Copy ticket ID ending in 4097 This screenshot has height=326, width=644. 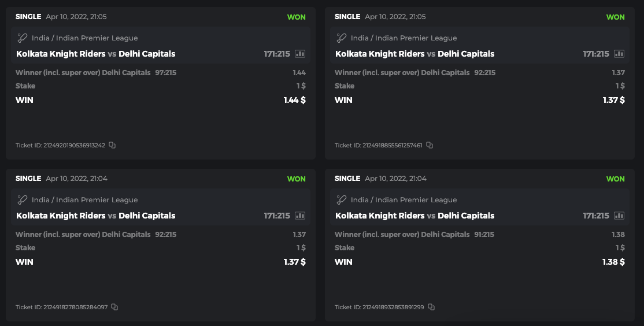tap(114, 307)
